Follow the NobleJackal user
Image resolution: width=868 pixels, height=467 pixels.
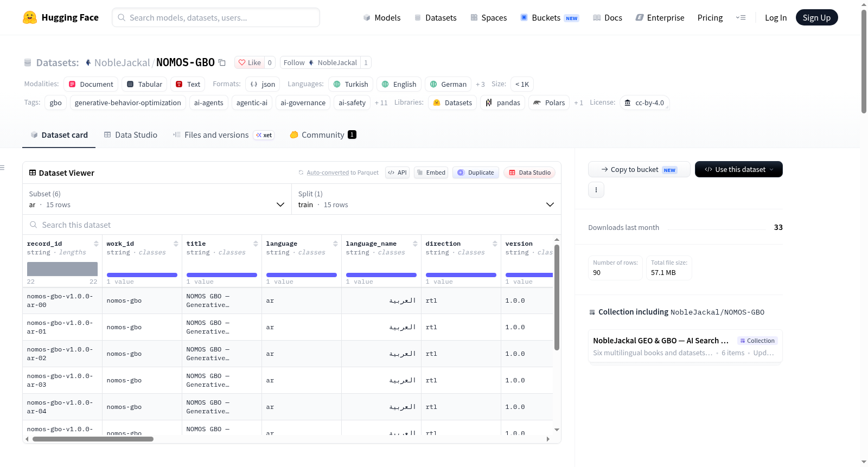click(x=321, y=62)
